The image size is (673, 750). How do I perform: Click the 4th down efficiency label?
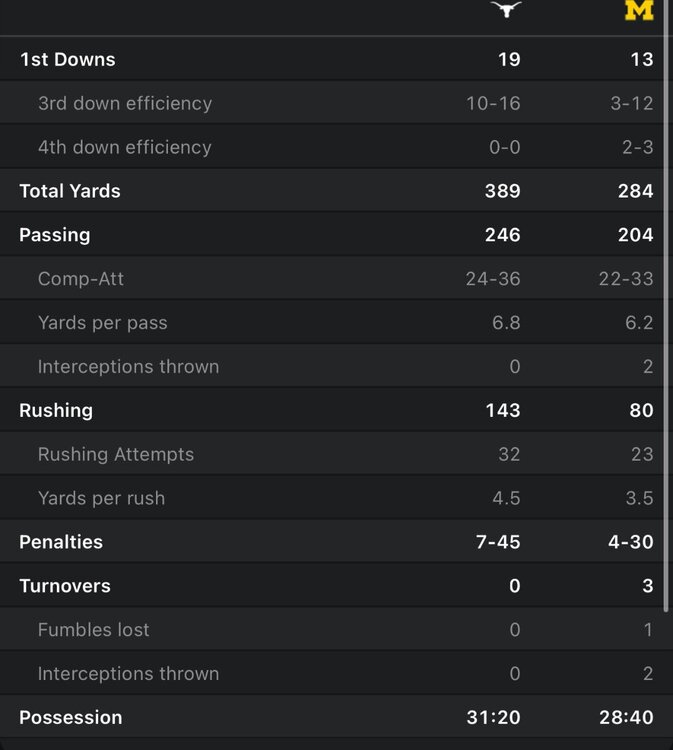point(125,147)
